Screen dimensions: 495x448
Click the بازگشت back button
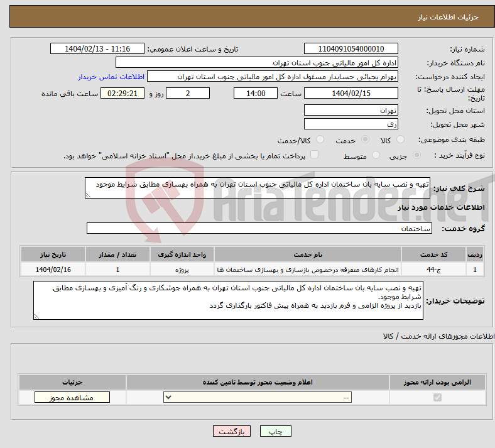[232, 431]
